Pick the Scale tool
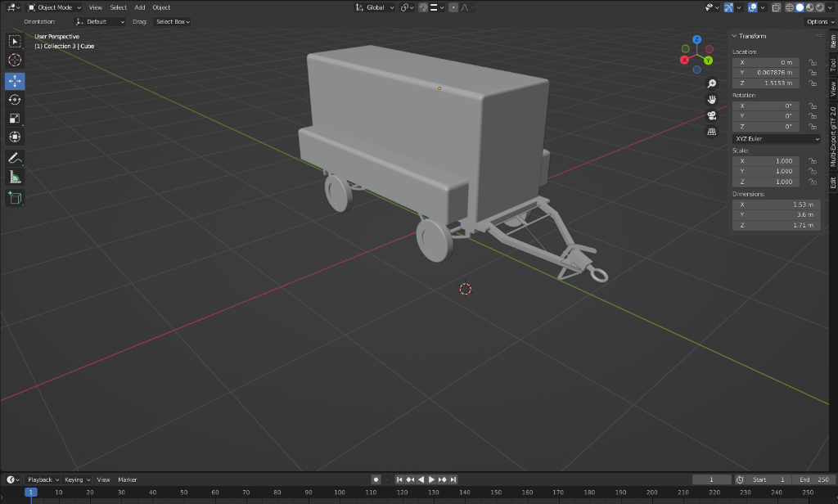 pos(15,119)
